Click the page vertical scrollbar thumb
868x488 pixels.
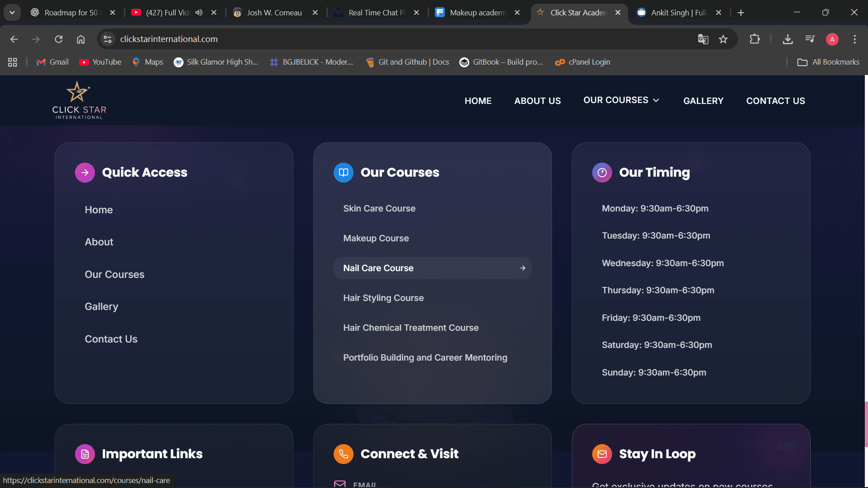pos(866,424)
